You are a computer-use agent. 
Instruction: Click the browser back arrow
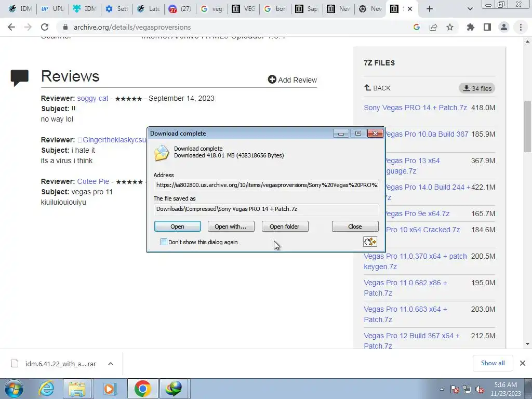click(11, 27)
